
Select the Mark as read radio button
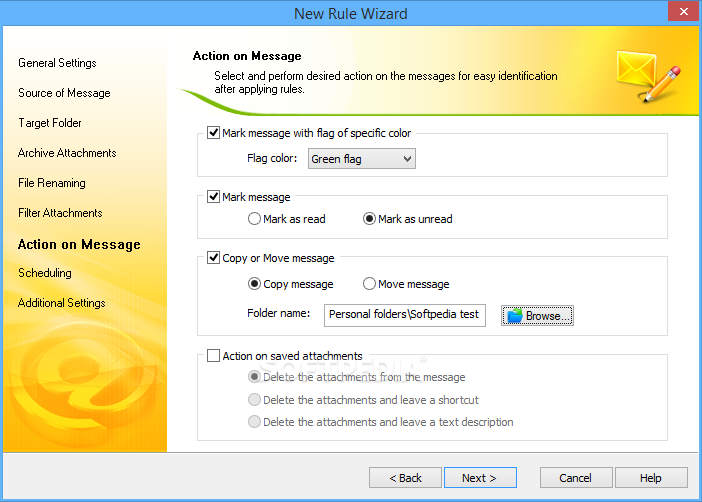(x=254, y=219)
